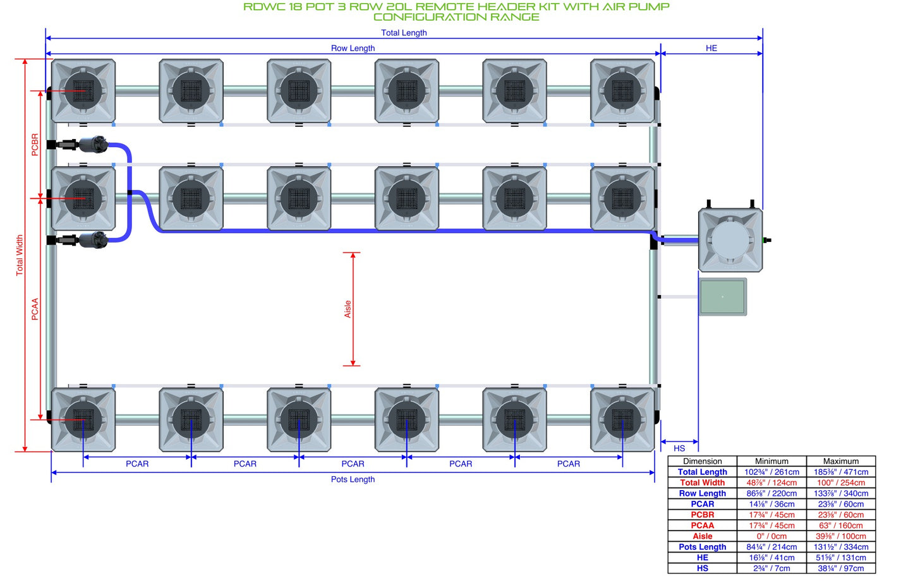
Task: Click the value 39⅜" / 100cm
Action: [x=841, y=537]
